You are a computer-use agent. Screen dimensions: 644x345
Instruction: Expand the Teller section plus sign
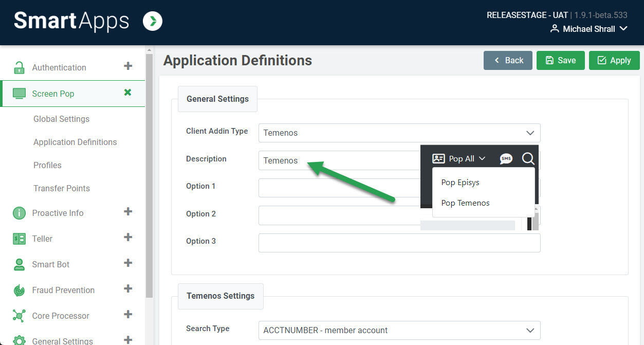[128, 237]
